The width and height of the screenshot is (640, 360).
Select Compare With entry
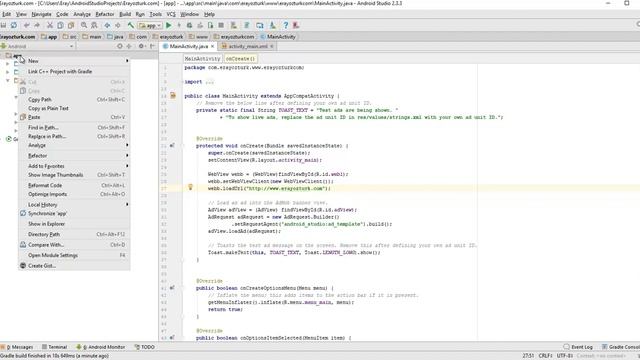(74, 245)
